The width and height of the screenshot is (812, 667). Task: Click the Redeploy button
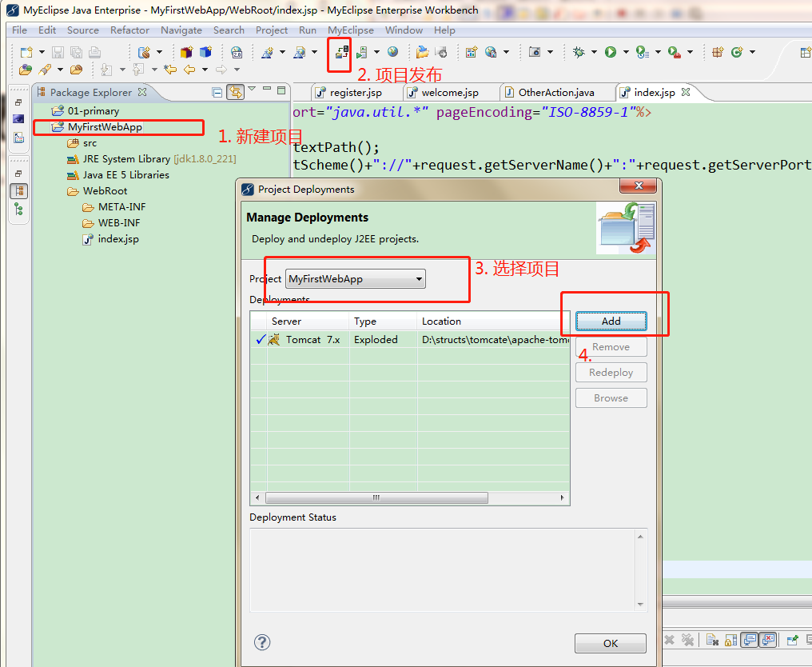click(x=611, y=372)
